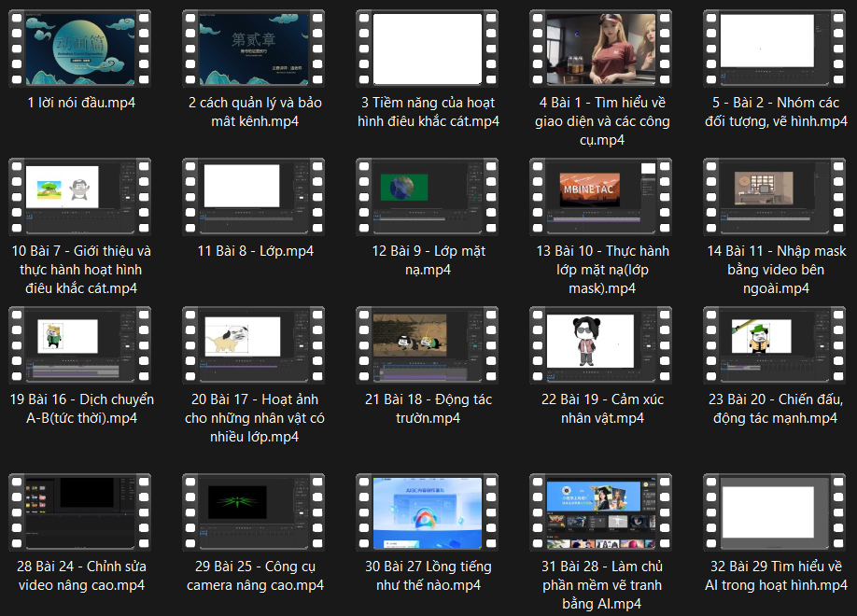Click the '29 Bài 25 - Công cụ camera nâng cao.mp4' icon
Viewport: 857px width, 616px height.
click(x=254, y=511)
